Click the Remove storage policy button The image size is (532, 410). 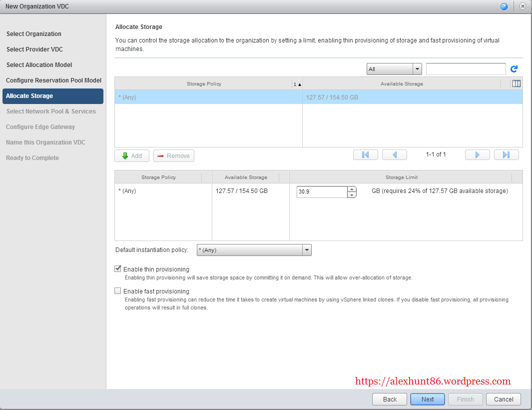(x=173, y=156)
